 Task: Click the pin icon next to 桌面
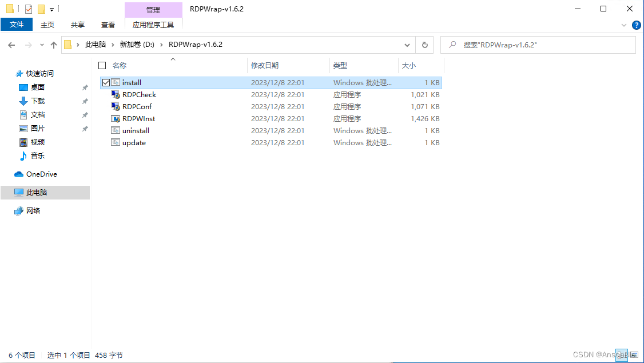85,87
